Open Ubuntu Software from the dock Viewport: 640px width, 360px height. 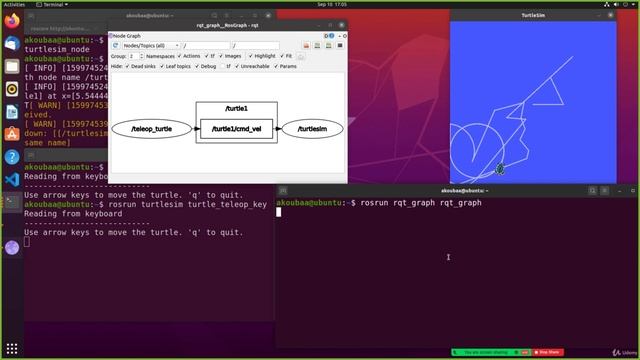click(12, 134)
